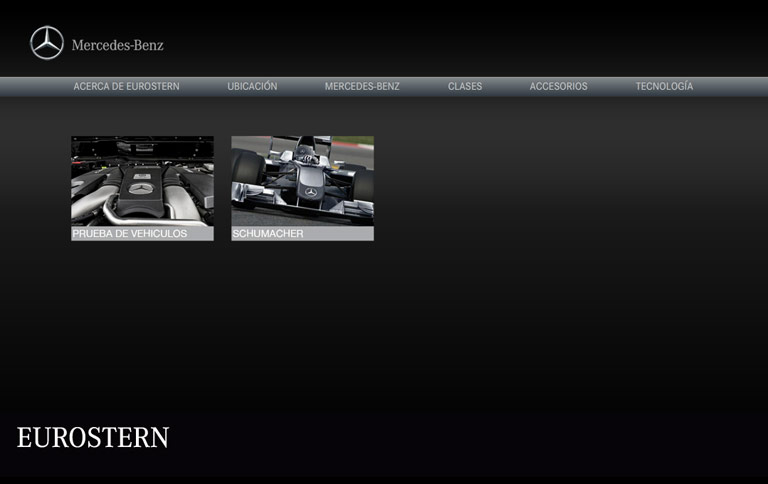Click the Mercedes-Benz three-pointed star logo
Viewport: 768px width, 484px height.
[x=47, y=43]
